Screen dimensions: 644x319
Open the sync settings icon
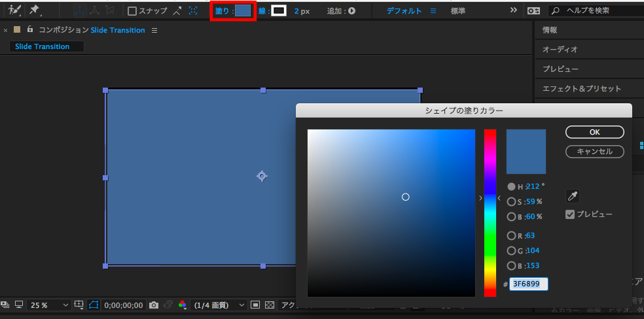coord(533,11)
